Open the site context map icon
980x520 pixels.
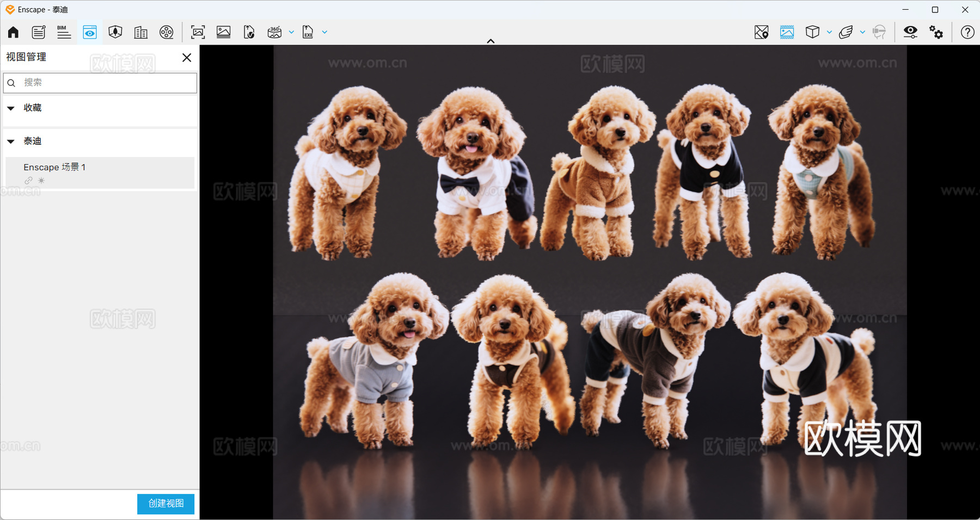[x=761, y=32]
